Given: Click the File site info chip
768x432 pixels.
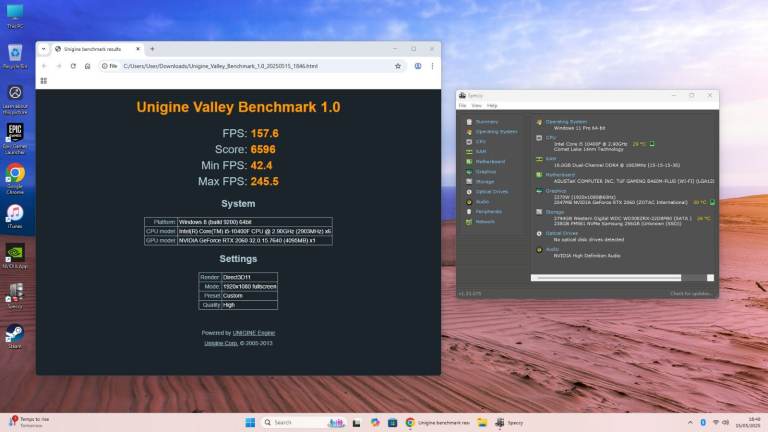Looking at the screenshot, I should (109, 66).
